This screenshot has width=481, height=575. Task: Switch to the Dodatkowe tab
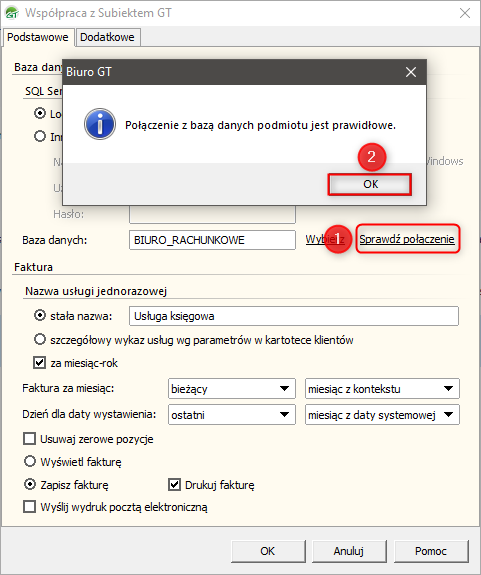[107, 37]
